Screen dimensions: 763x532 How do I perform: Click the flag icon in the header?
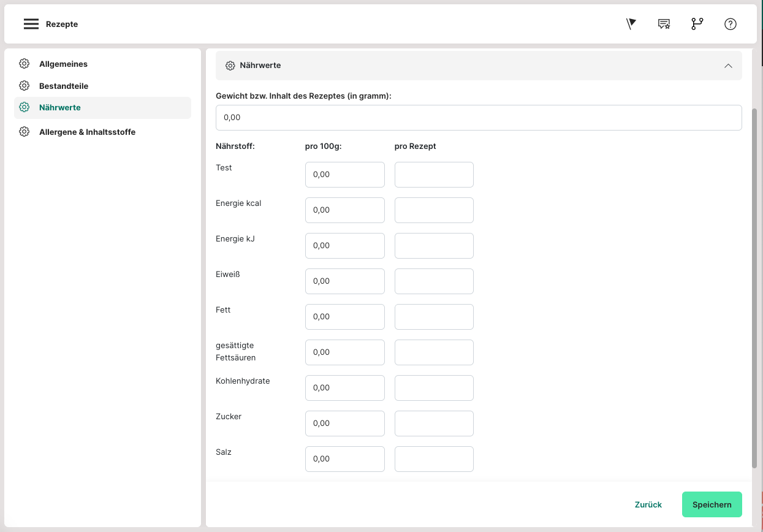(631, 24)
